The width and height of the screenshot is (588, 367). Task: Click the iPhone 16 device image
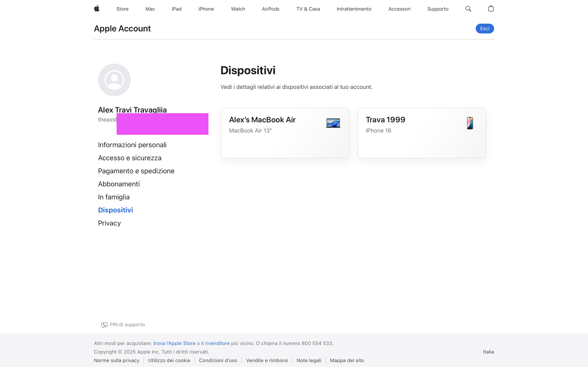click(x=470, y=123)
